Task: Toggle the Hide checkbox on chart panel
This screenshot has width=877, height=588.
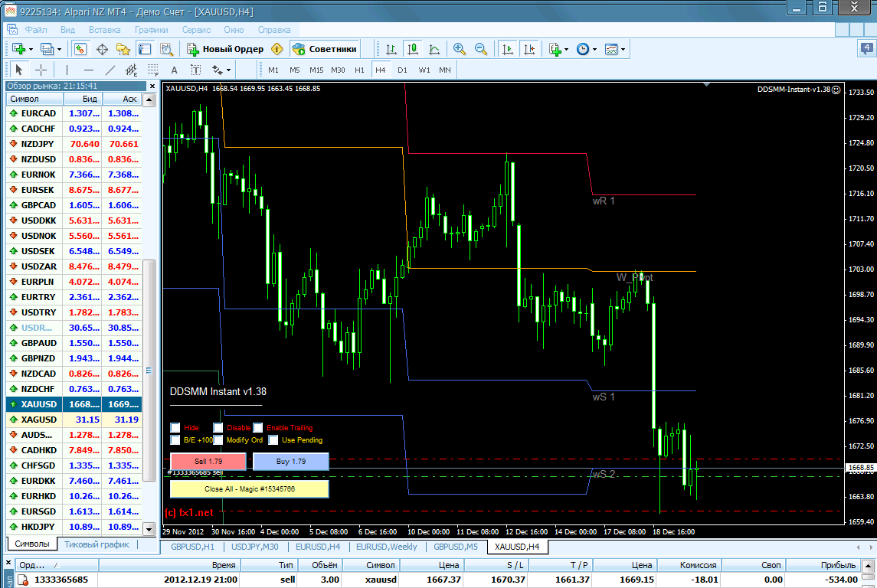Action: tap(175, 427)
